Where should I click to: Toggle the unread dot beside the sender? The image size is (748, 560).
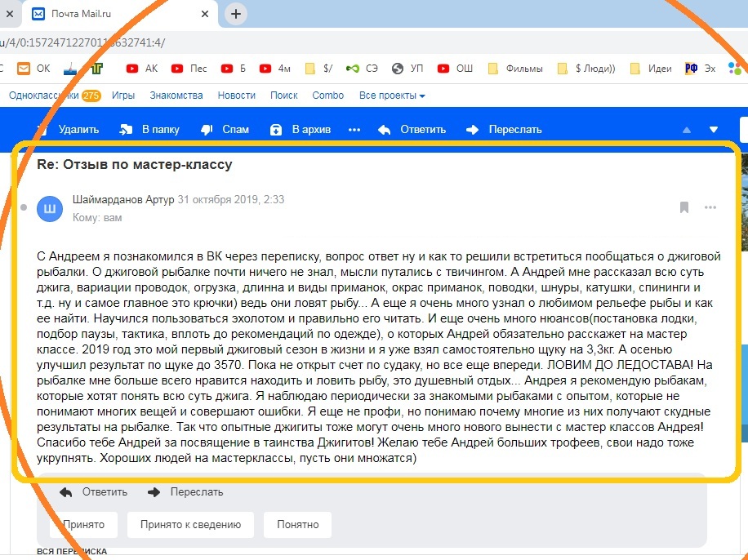(x=24, y=207)
